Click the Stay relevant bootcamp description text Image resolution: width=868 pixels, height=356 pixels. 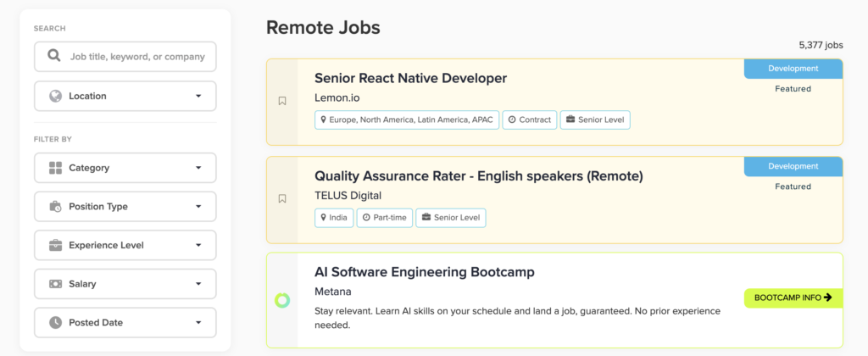518,318
